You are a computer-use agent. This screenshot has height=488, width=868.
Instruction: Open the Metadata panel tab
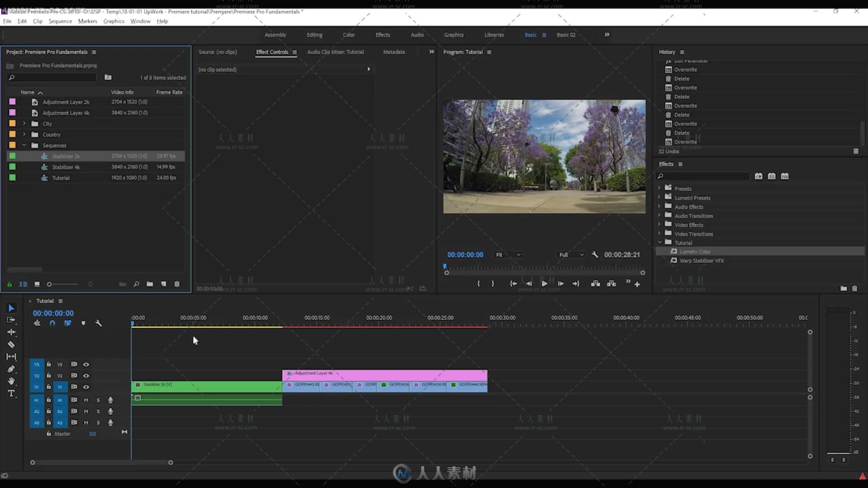[394, 52]
